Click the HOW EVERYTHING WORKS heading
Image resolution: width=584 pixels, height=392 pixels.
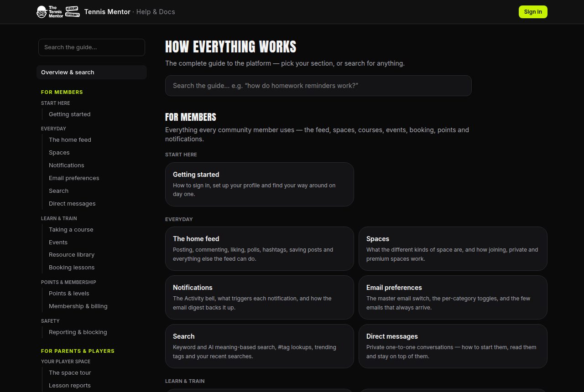click(x=230, y=47)
